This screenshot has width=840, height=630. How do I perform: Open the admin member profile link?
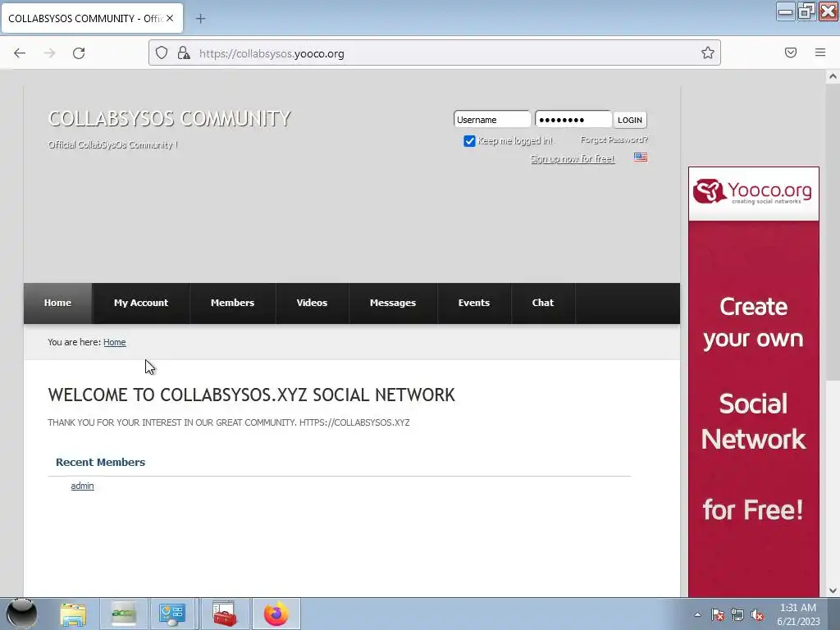click(x=83, y=486)
